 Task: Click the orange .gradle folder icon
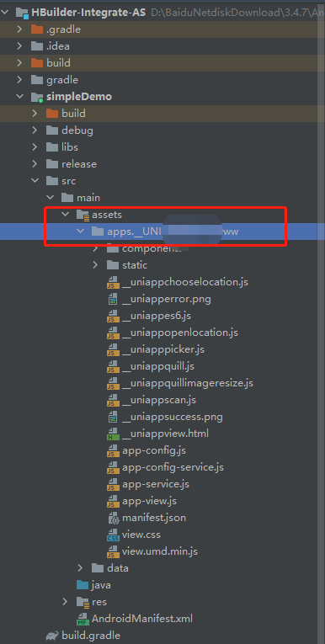37,29
